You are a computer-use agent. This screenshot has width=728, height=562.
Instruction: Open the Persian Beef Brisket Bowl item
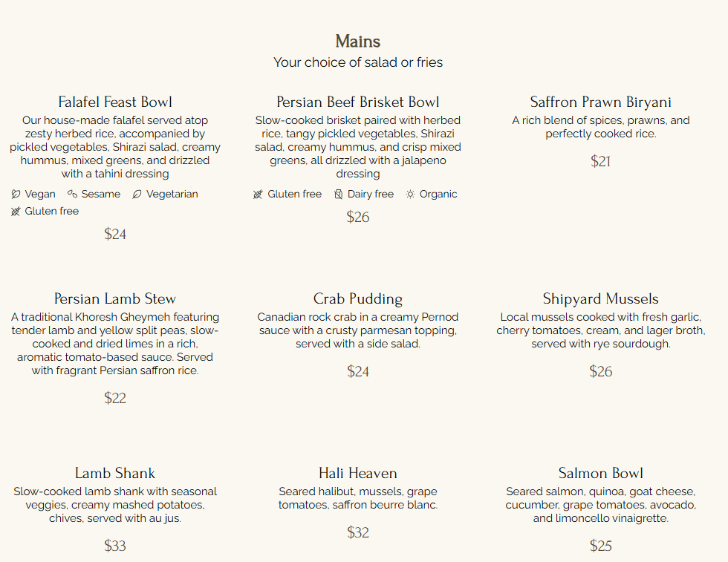[x=357, y=102]
